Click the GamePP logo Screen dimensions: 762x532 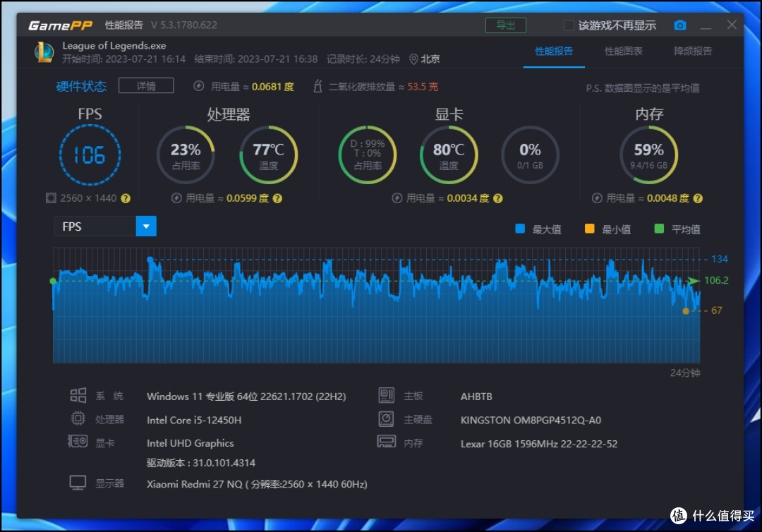pos(61,25)
